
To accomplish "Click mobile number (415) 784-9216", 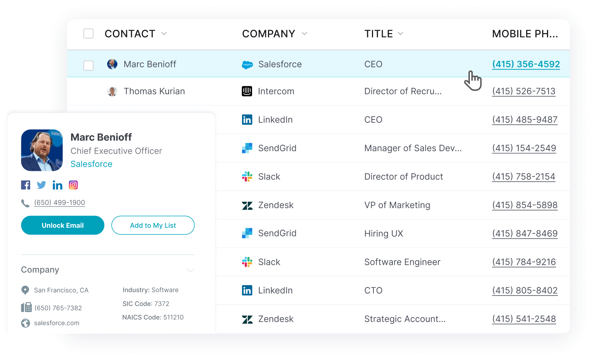I will point(524,262).
